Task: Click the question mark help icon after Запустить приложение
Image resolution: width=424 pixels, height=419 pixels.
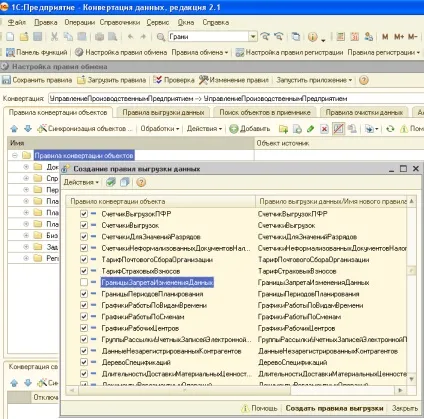Action: pos(364,80)
